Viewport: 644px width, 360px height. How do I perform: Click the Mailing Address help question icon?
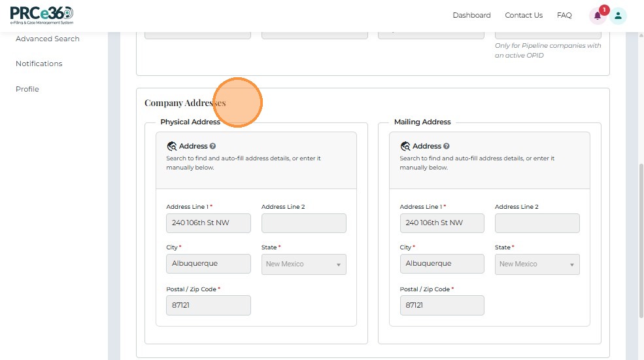(447, 147)
